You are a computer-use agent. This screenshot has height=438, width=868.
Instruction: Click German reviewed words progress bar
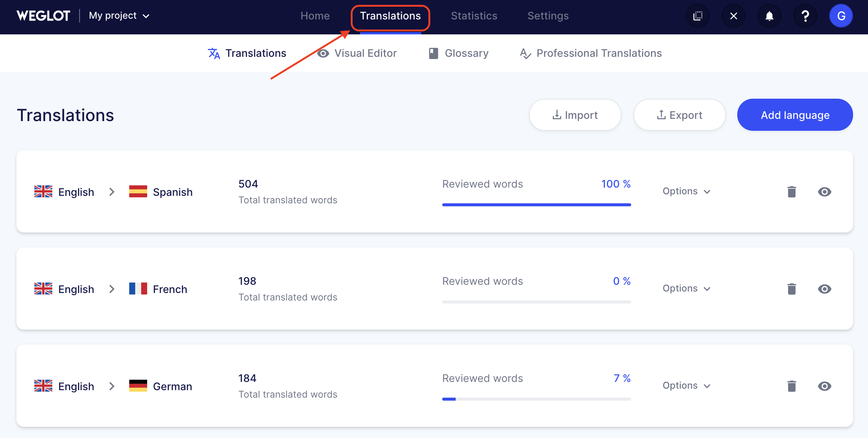click(x=536, y=399)
